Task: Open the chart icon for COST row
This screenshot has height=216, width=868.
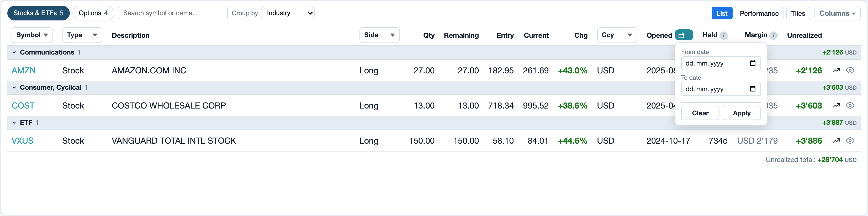Action: coord(836,105)
